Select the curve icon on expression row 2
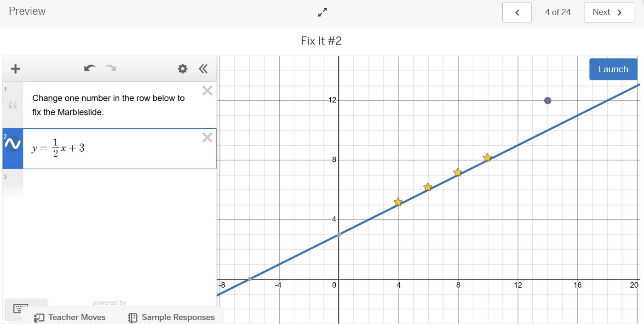644x324 pixels. 12,143
